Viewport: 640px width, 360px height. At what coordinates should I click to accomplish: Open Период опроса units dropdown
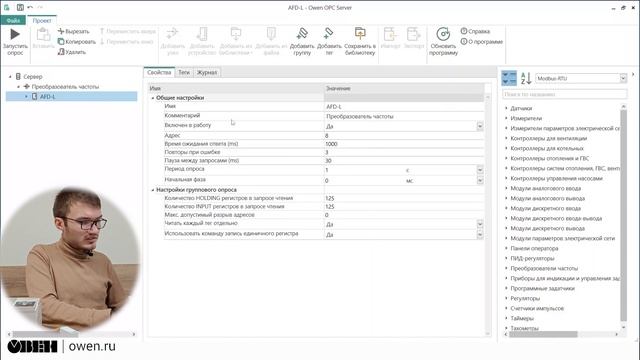pos(480,169)
